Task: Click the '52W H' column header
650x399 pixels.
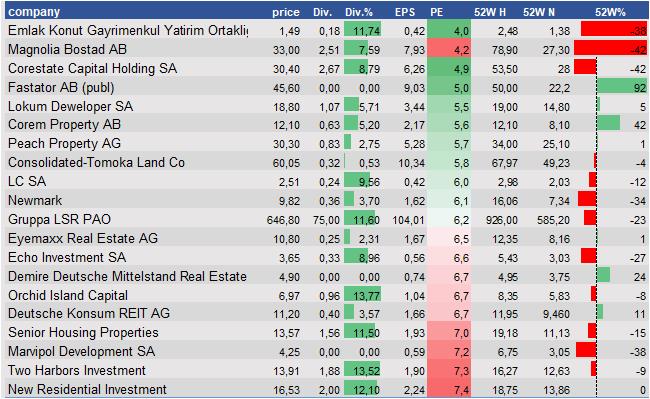Action: (x=490, y=12)
